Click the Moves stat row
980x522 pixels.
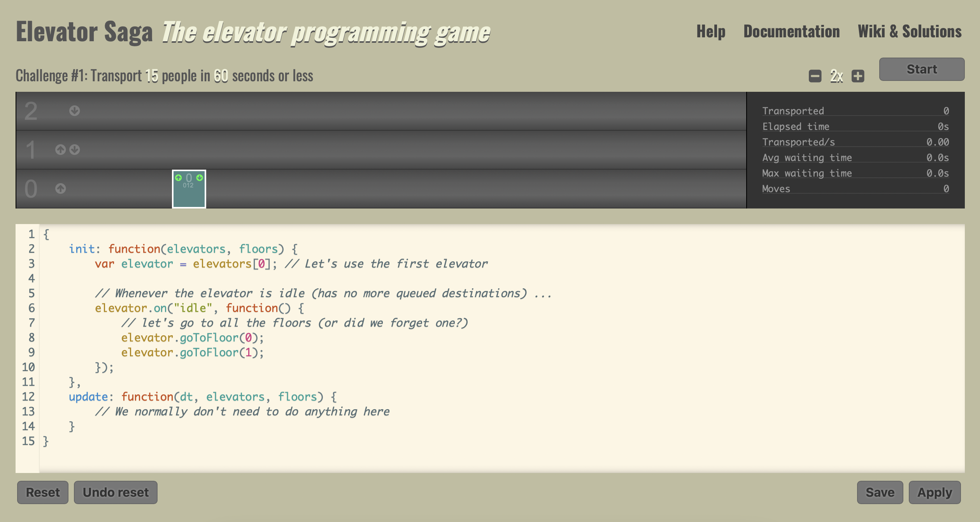tap(856, 189)
